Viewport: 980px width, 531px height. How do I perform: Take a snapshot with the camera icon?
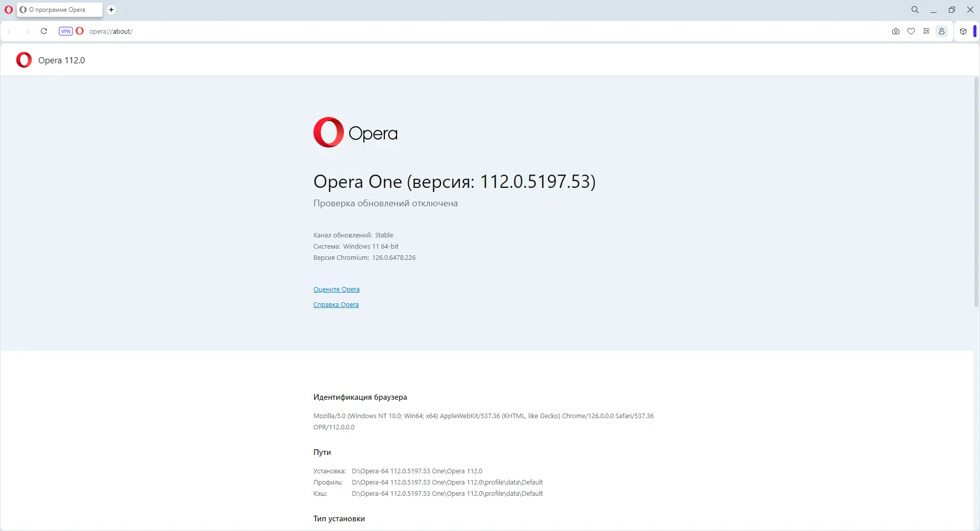coord(896,31)
